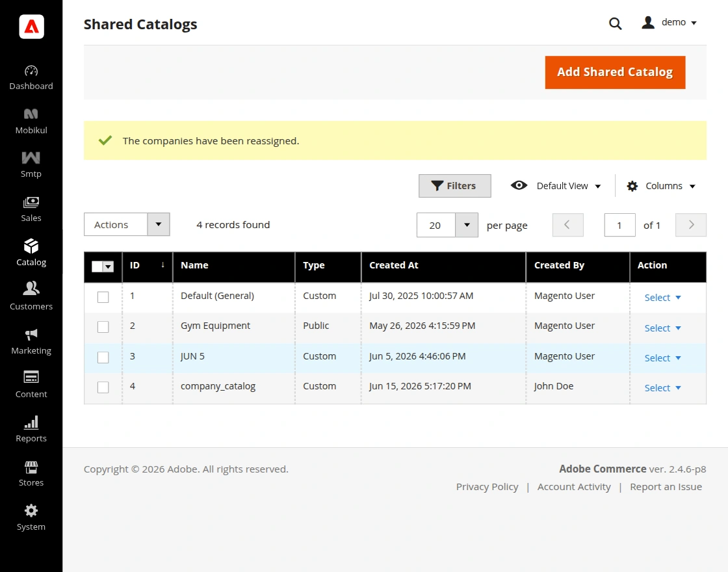The height and width of the screenshot is (572, 728).
Task: Toggle the select-all header checkbox
Action: tap(97, 266)
